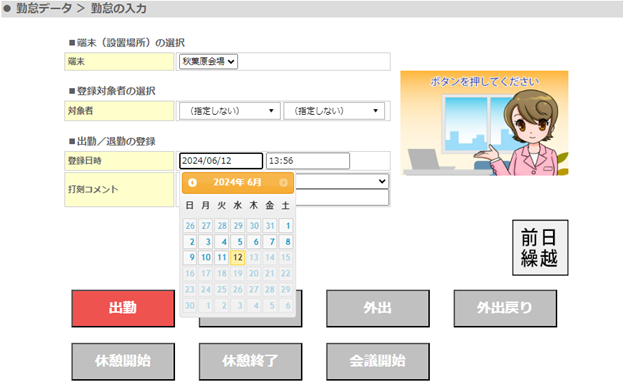Select June 6 in calendar

pos(254,242)
